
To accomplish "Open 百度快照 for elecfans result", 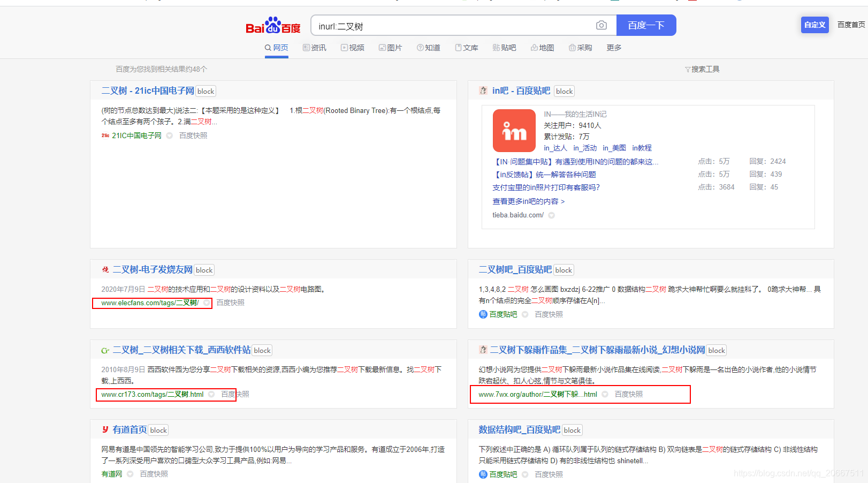I will (x=230, y=303).
